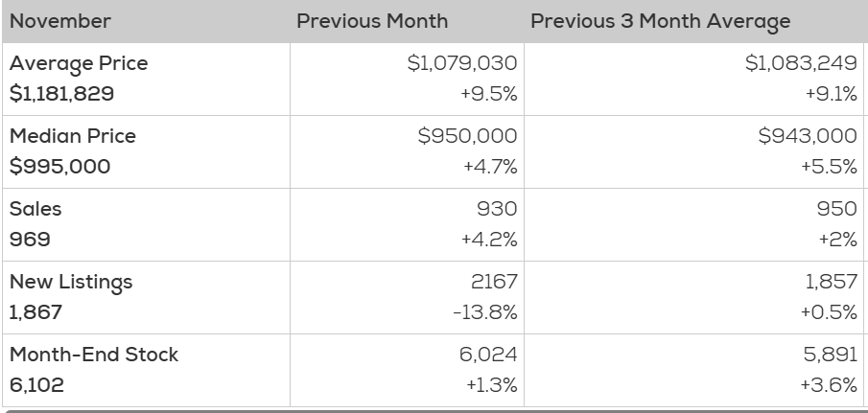Image resolution: width=868 pixels, height=413 pixels.
Task: Select the Average Price row label
Action: pyautogui.click(x=79, y=64)
